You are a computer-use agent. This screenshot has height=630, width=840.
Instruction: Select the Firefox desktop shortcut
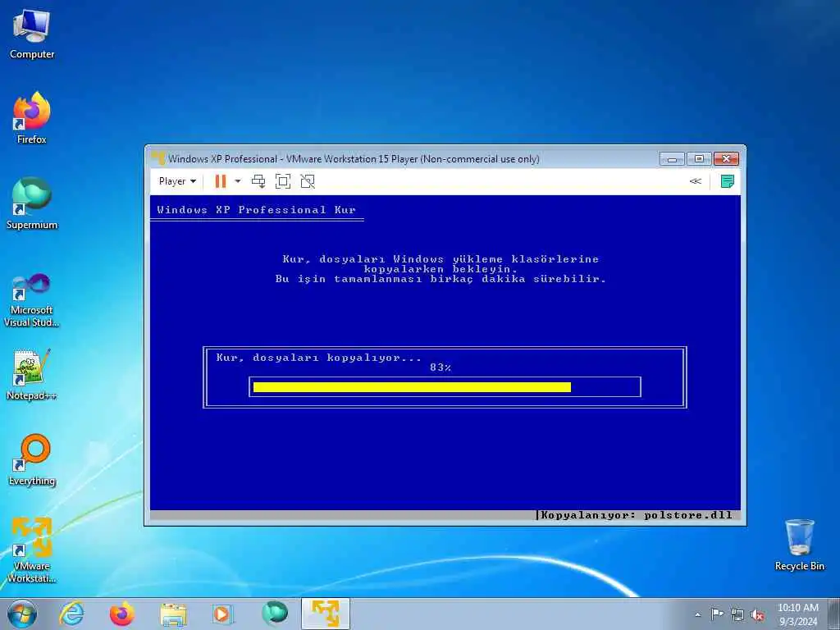(32, 118)
